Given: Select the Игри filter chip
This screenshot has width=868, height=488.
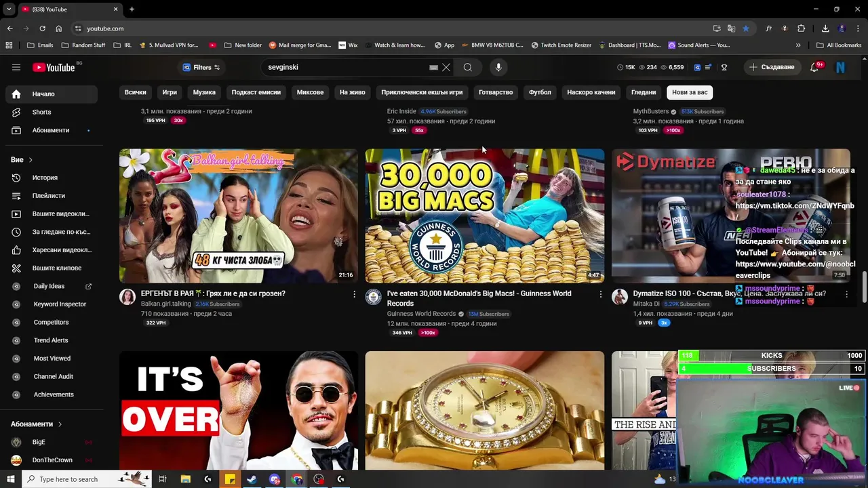Looking at the screenshot, I should [170, 92].
